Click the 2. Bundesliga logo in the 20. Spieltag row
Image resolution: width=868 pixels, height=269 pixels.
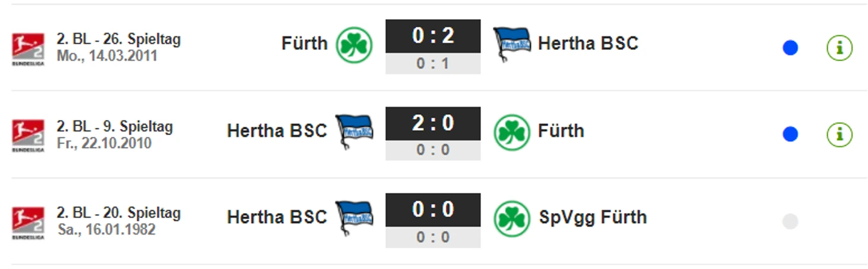point(28,222)
